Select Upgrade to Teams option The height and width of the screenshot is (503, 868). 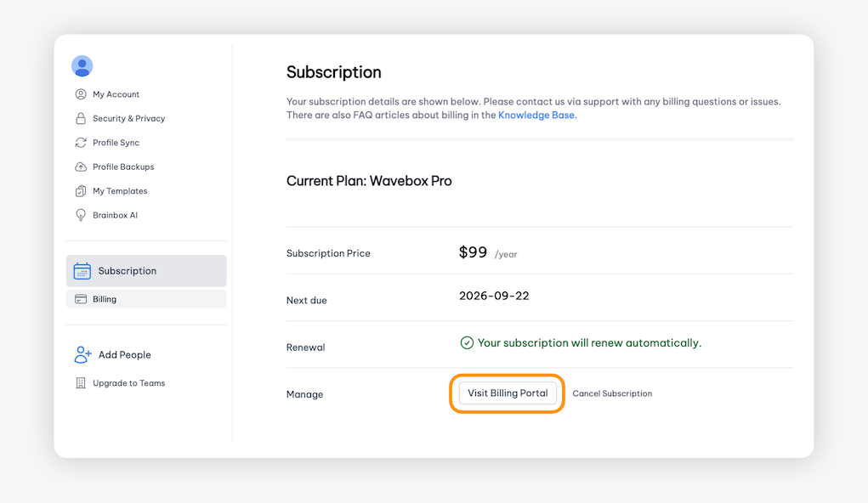click(128, 383)
